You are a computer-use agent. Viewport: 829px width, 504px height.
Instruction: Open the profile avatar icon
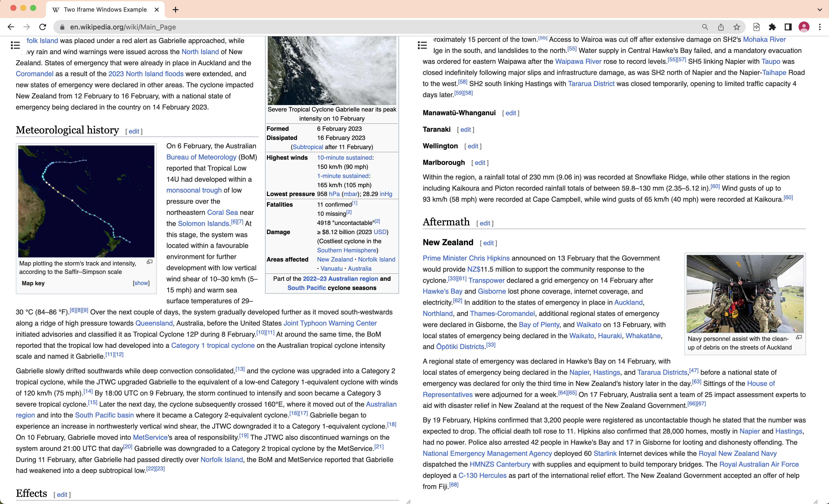tap(804, 27)
